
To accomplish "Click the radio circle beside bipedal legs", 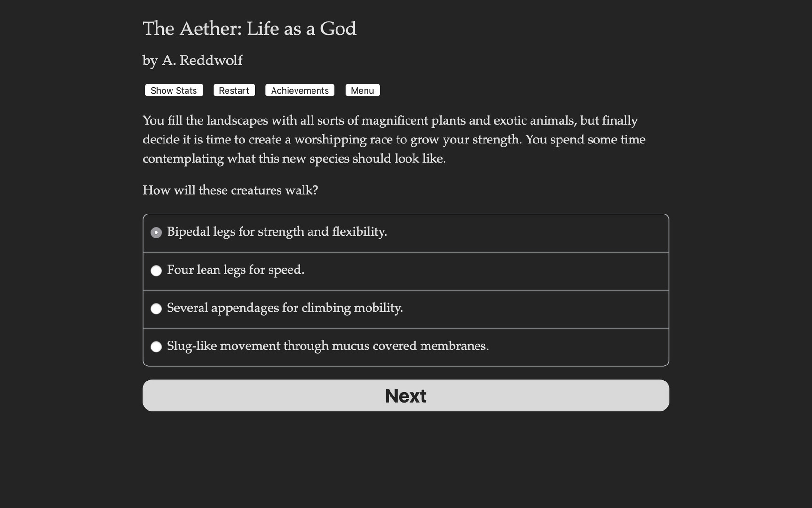I will [x=156, y=232].
